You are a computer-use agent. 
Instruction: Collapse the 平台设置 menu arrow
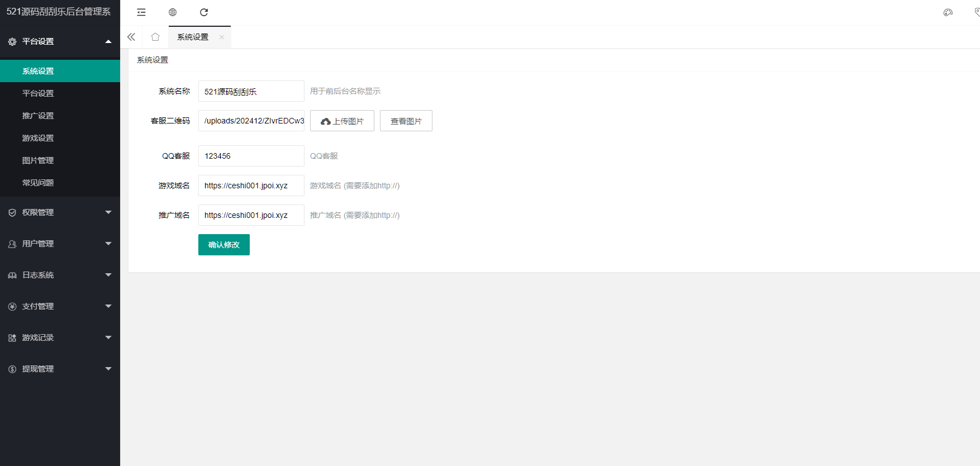[108, 41]
